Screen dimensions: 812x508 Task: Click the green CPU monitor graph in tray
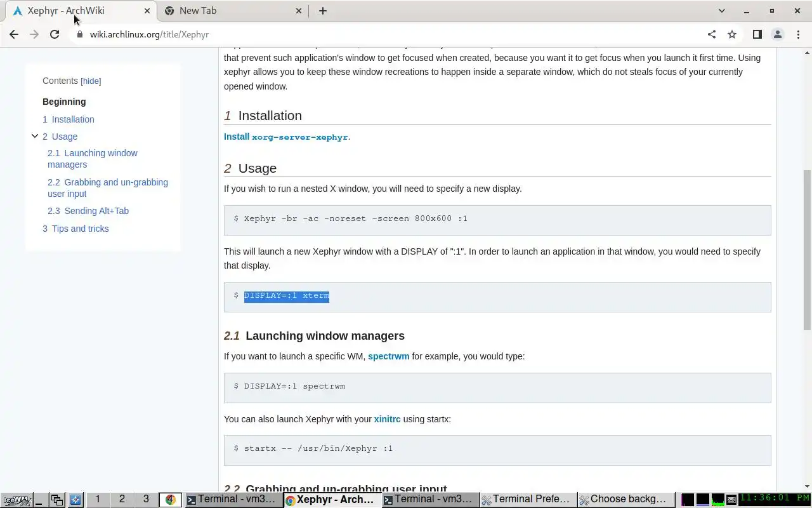[x=717, y=500]
